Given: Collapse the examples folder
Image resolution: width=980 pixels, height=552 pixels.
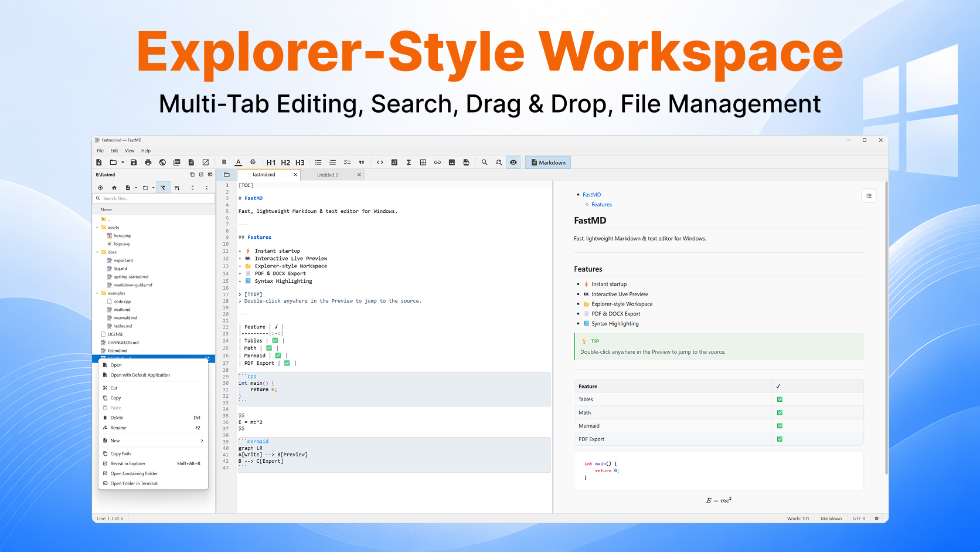Looking at the screenshot, I should pyautogui.click(x=97, y=293).
